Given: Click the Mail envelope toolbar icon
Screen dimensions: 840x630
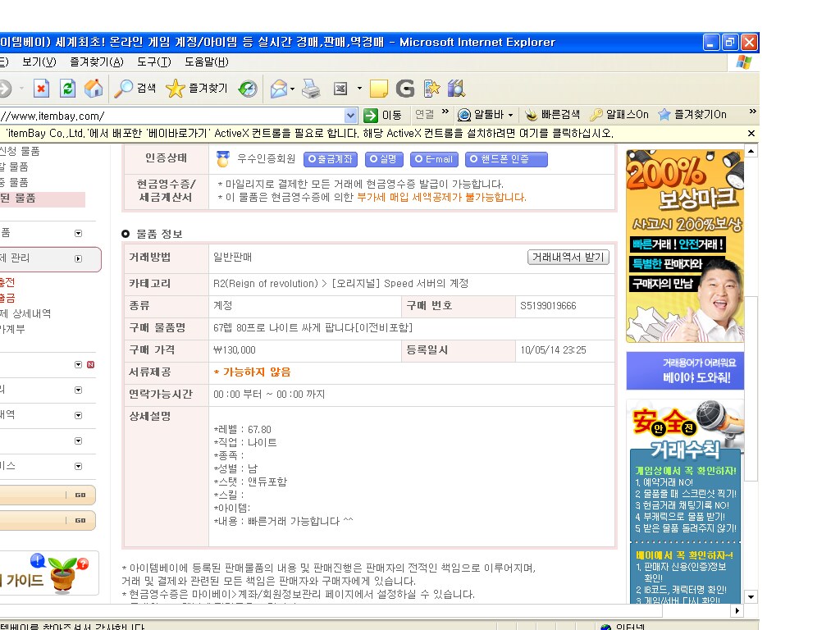Looking at the screenshot, I should (279, 89).
